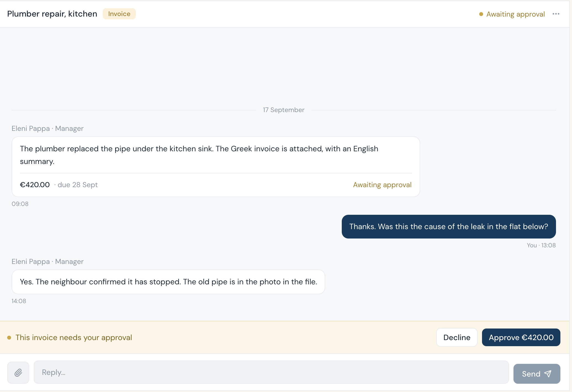
Task: Click the paperclip attach file icon
Action: point(18,373)
